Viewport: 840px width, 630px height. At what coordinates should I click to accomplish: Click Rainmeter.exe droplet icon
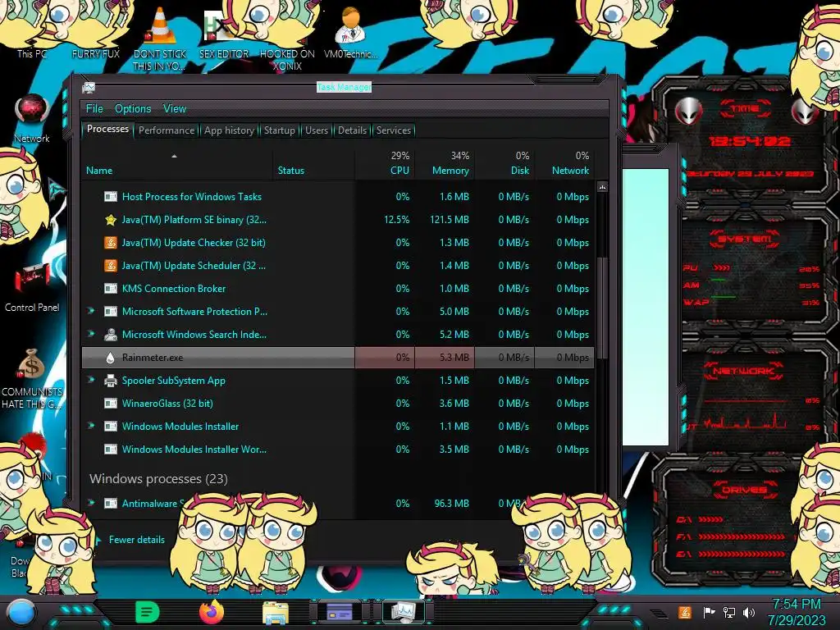[x=111, y=358]
